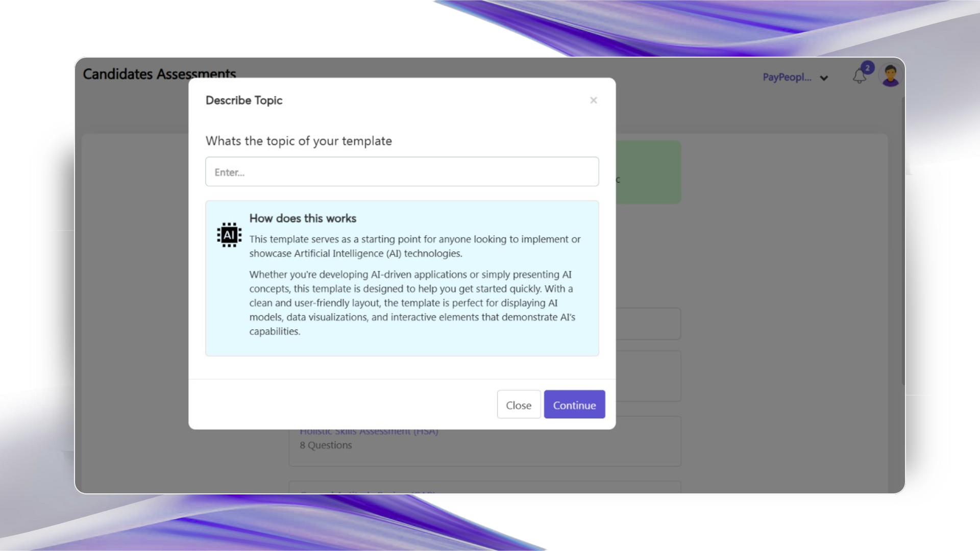Dismiss dialog with the X icon

pyautogui.click(x=593, y=101)
